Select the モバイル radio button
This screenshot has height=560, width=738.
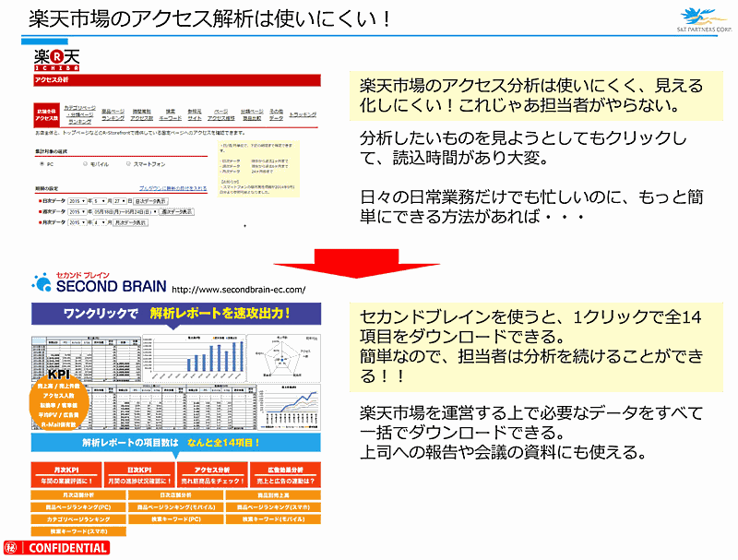click(x=85, y=164)
